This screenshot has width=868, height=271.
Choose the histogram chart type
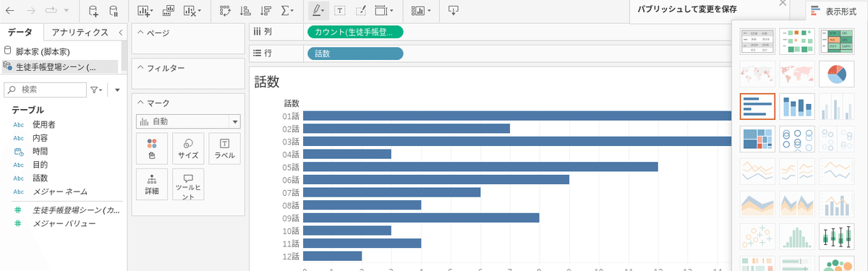point(797,236)
